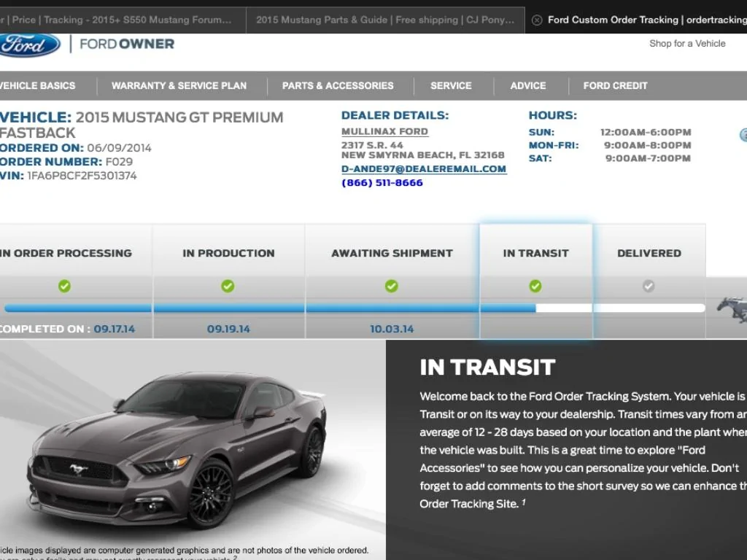The height and width of the screenshot is (560, 747).
Task: Open the Advice menu
Action: coord(528,86)
